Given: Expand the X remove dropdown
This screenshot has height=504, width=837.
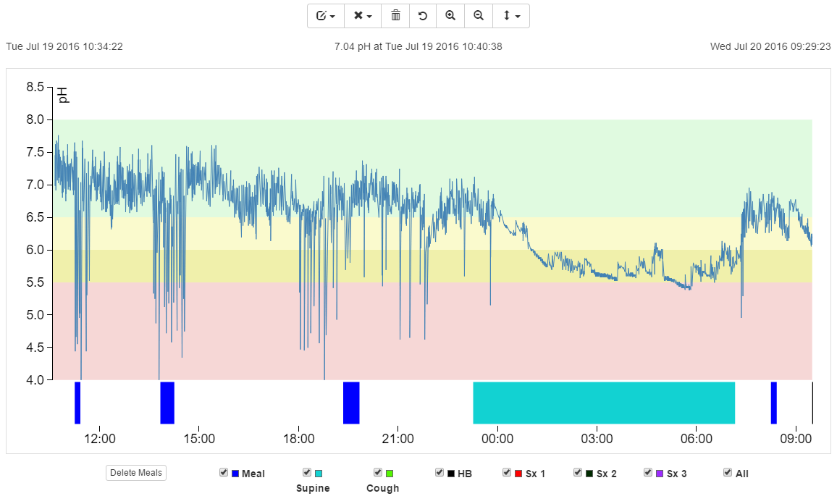Looking at the screenshot, I should [x=363, y=16].
